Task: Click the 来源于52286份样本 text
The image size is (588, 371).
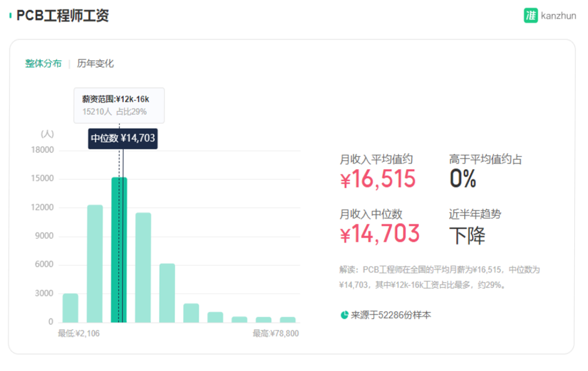Action: coord(391,315)
